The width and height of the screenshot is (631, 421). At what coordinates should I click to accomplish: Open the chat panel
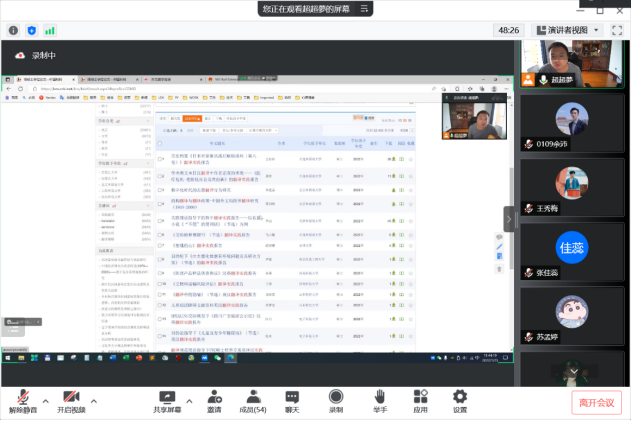point(292,397)
